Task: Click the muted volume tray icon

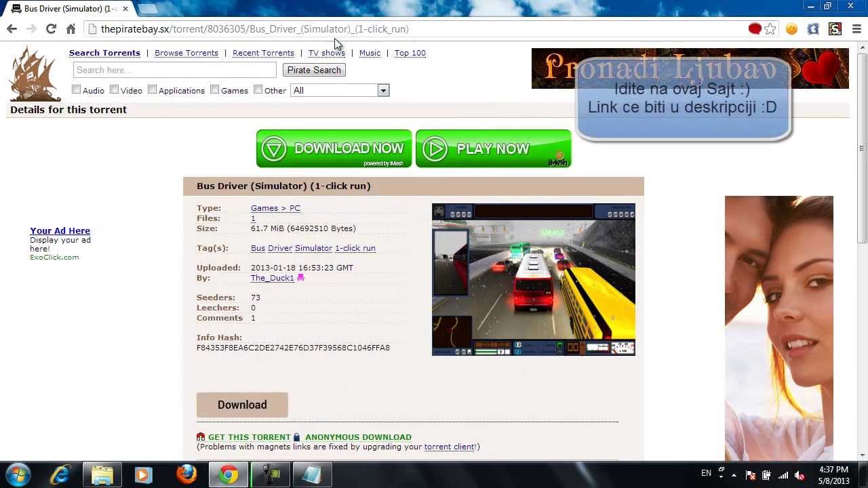Action: click(800, 475)
